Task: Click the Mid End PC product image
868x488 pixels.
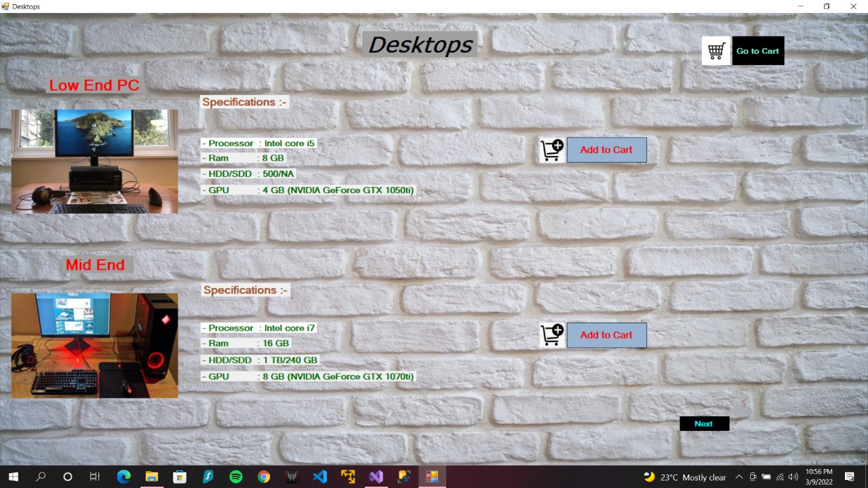Action: click(94, 346)
